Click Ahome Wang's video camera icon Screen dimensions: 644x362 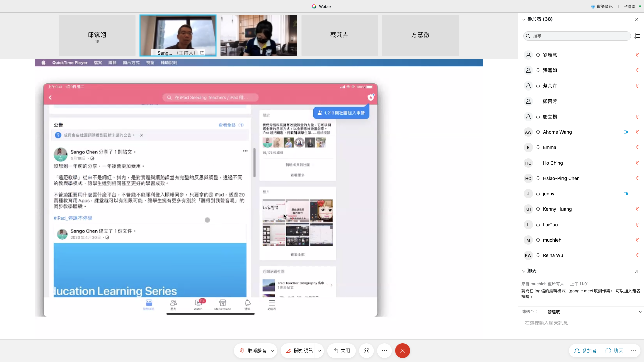pyautogui.click(x=625, y=132)
